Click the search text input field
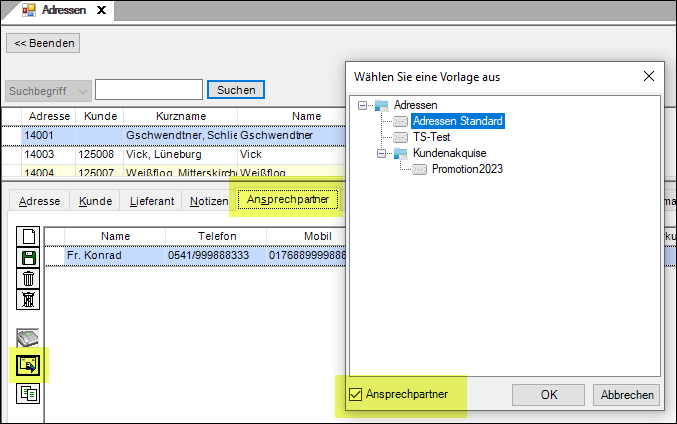This screenshot has width=677, height=424. (x=149, y=91)
